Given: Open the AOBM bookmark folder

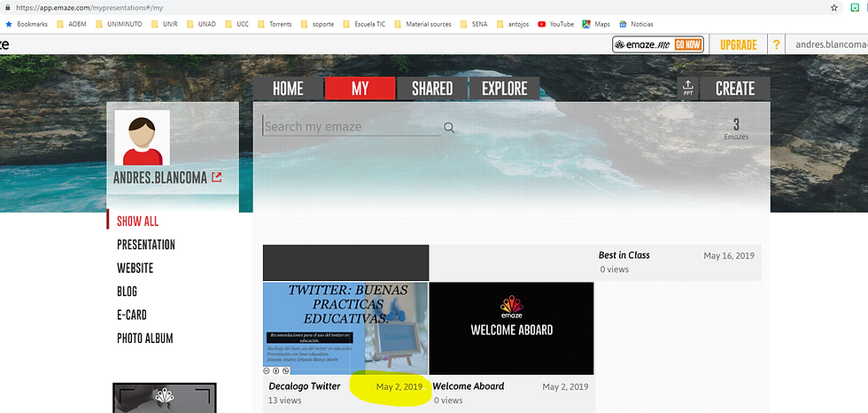Looking at the screenshot, I should [x=72, y=24].
